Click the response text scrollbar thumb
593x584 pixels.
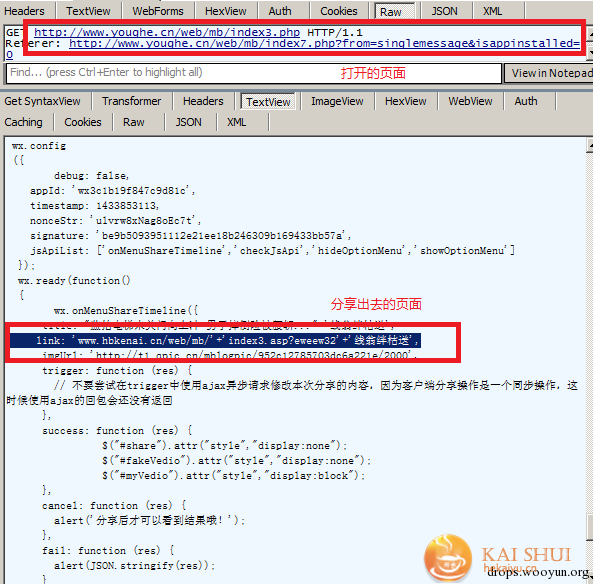(590, 527)
